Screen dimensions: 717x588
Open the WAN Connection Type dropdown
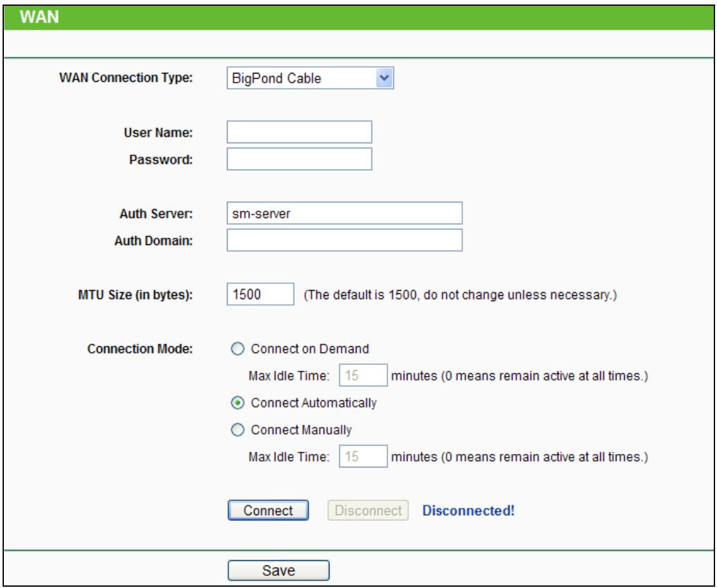(310, 78)
